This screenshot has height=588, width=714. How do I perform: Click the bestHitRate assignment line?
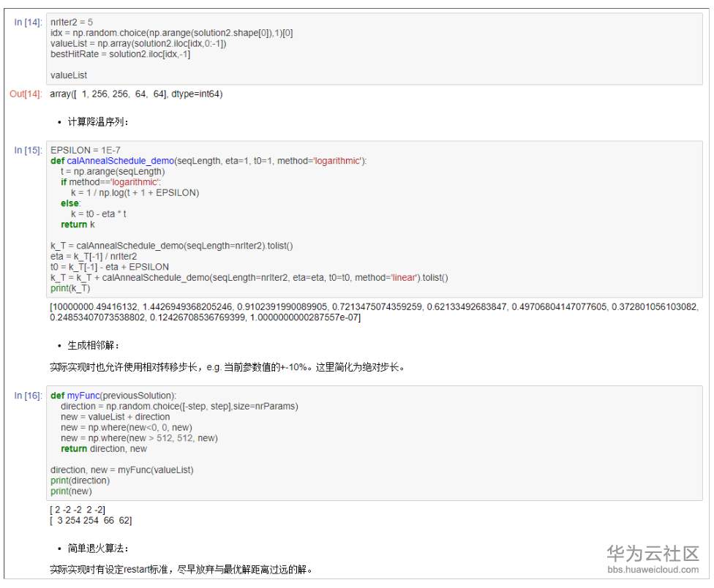pos(120,53)
